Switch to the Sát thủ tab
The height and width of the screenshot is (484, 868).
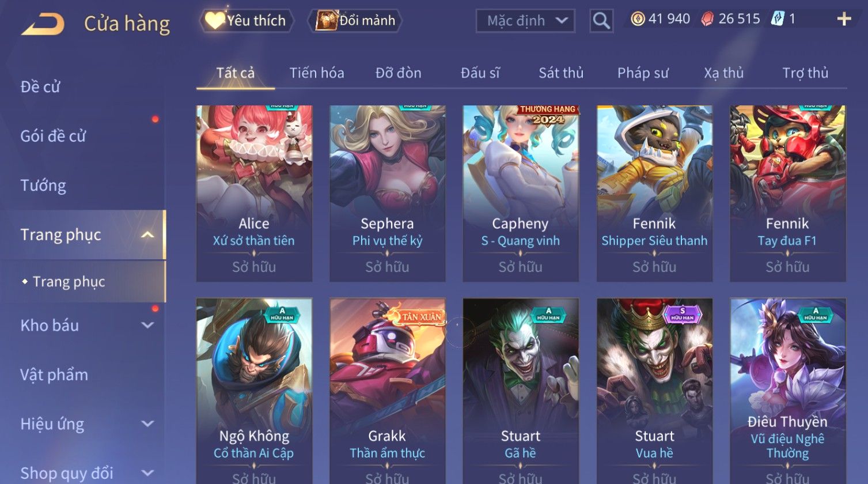561,73
